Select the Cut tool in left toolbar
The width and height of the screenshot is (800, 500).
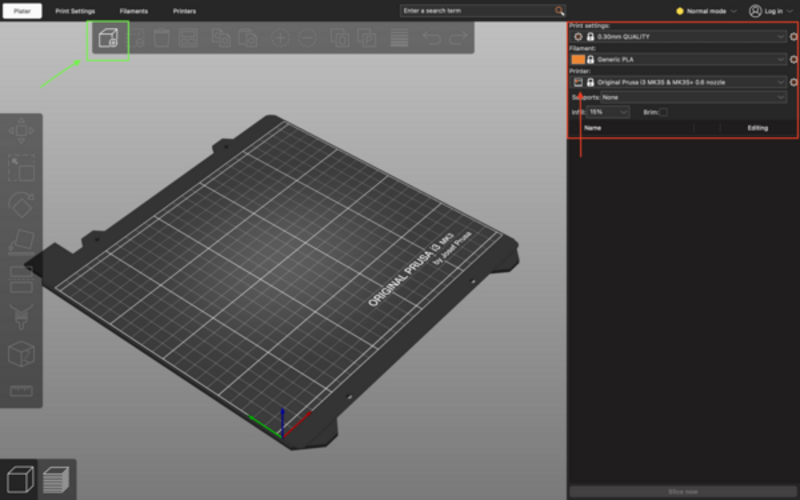21,279
